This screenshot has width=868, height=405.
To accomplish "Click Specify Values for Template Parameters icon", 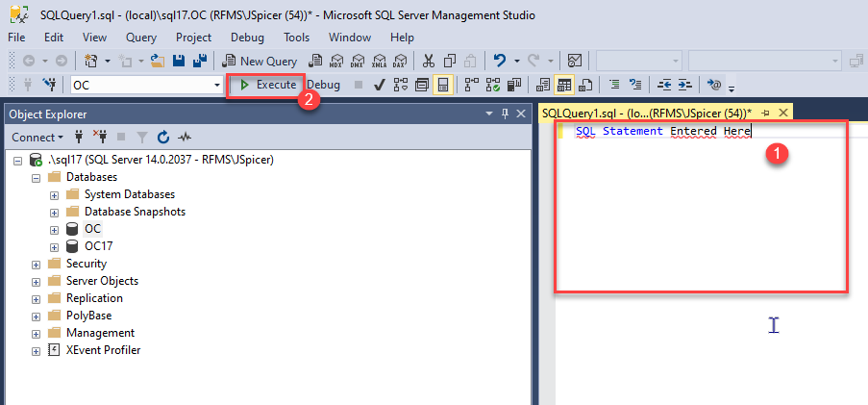I will click(714, 85).
